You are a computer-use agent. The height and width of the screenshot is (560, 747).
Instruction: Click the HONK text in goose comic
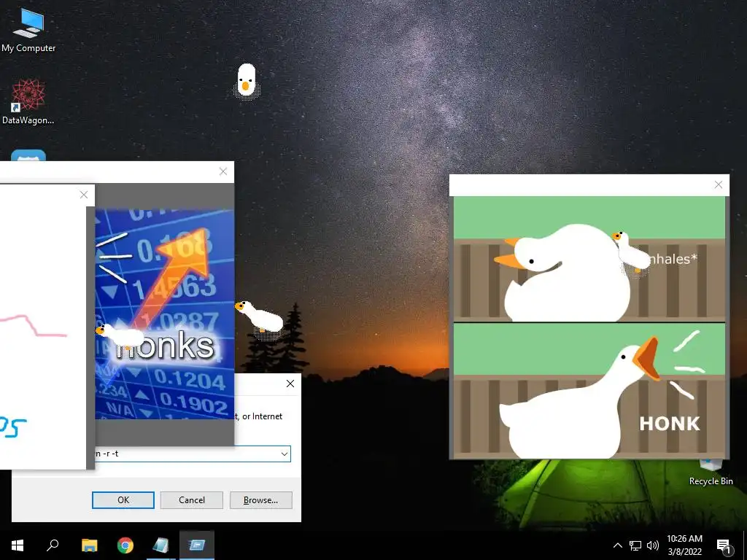(x=670, y=424)
